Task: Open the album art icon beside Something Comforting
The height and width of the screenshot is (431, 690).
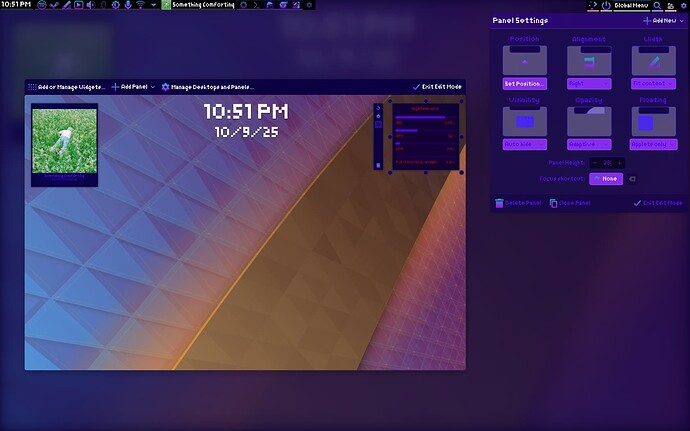Action: [x=166, y=5]
